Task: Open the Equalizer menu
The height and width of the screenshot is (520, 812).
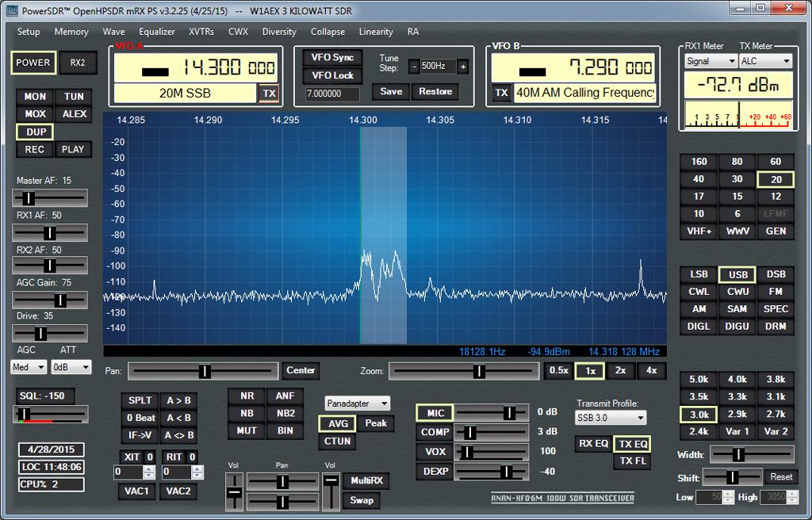Action: [157, 32]
